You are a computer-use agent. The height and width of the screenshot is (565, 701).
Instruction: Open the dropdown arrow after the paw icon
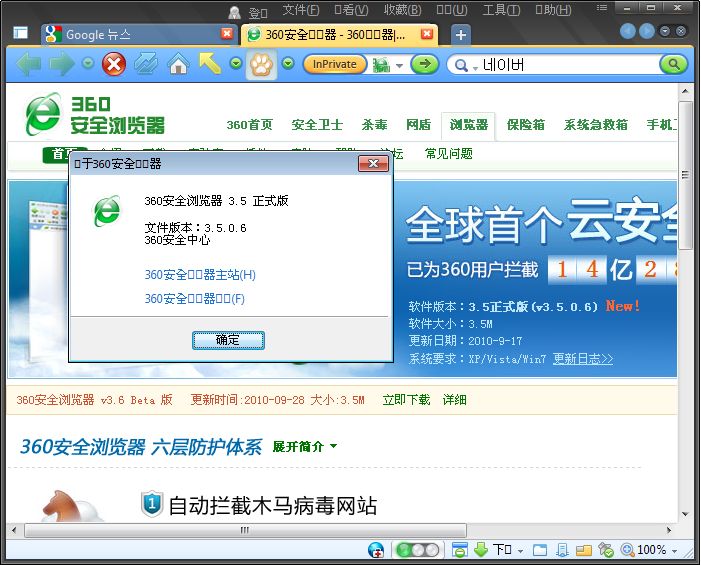pos(288,63)
